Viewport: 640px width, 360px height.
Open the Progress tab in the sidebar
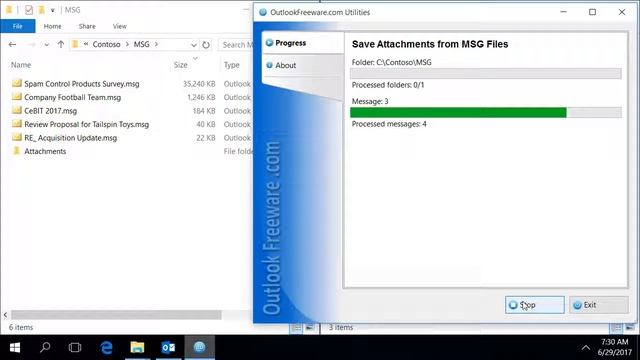point(302,43)
